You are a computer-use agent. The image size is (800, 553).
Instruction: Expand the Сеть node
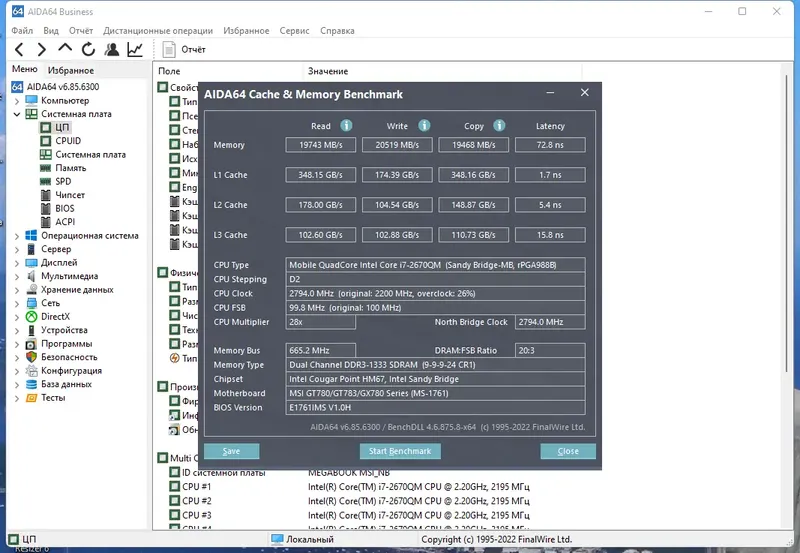17,304
